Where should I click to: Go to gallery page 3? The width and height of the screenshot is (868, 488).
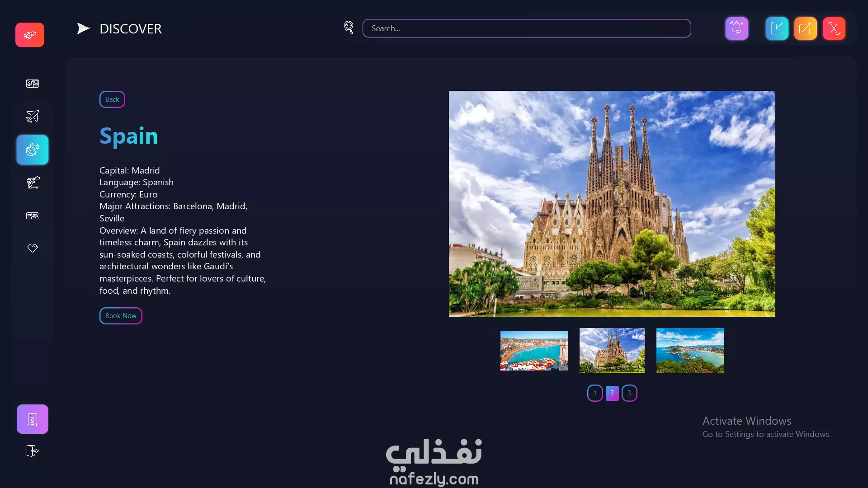tap(629, 393)
